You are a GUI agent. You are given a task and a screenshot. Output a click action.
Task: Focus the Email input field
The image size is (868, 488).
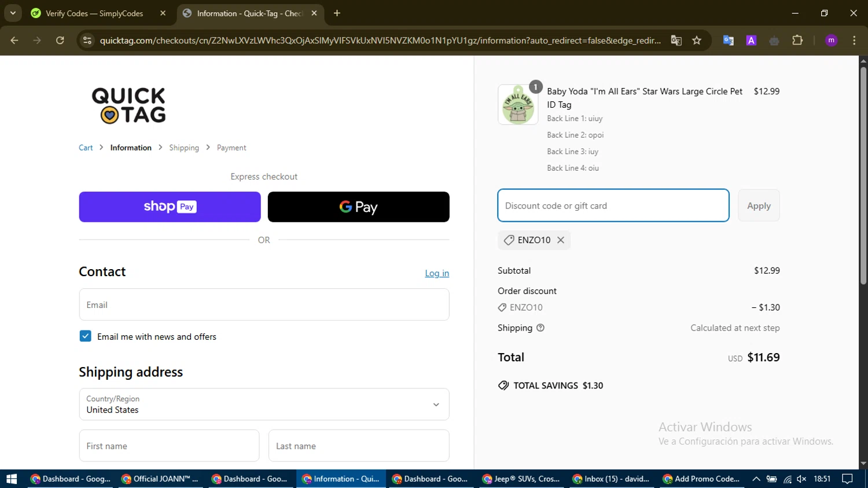(x=264, y=304)
